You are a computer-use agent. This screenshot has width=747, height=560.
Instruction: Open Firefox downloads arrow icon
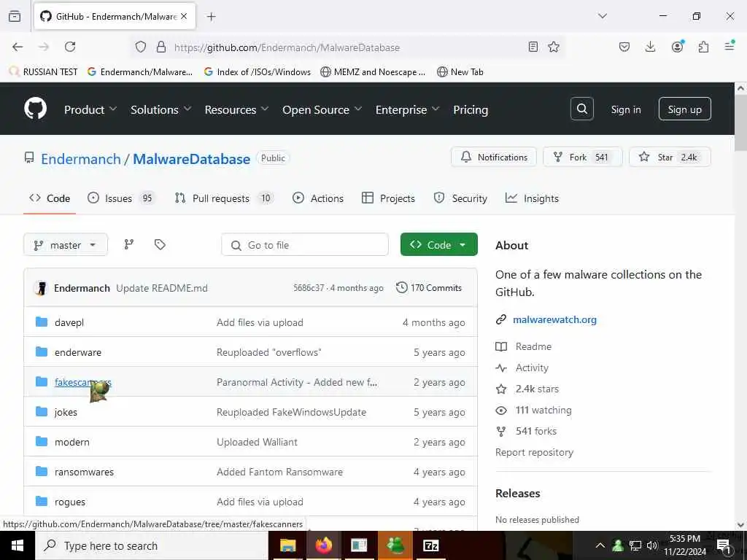point(650,47)
